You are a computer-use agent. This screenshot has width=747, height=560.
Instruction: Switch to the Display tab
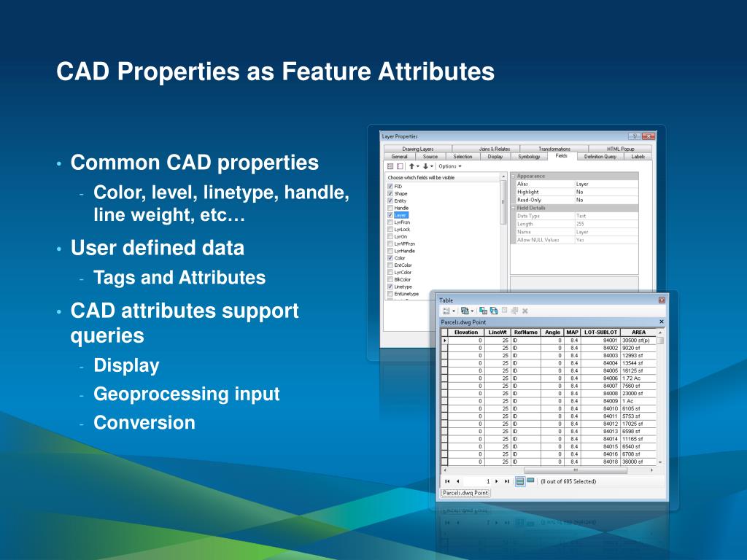(x=495, y=156)
